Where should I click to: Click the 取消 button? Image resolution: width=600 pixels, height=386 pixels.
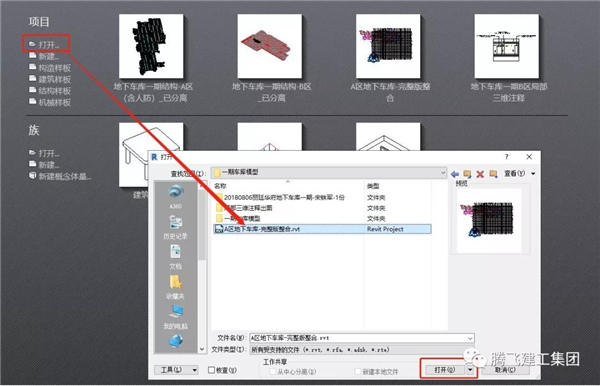click(x=505, y=370)
